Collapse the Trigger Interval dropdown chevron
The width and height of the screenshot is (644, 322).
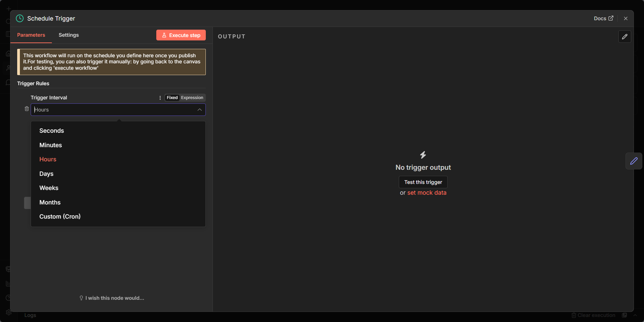point(199,110)
